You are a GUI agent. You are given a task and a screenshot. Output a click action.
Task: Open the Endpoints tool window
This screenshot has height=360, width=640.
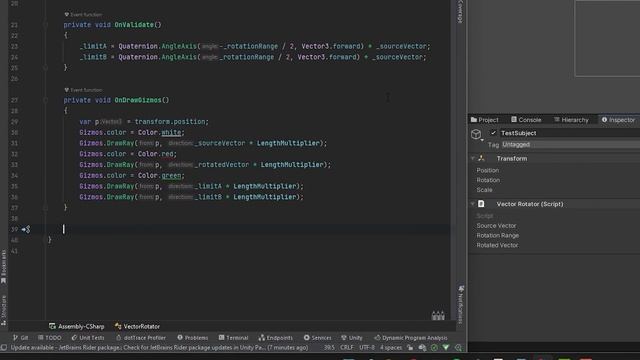pos(276,338)
